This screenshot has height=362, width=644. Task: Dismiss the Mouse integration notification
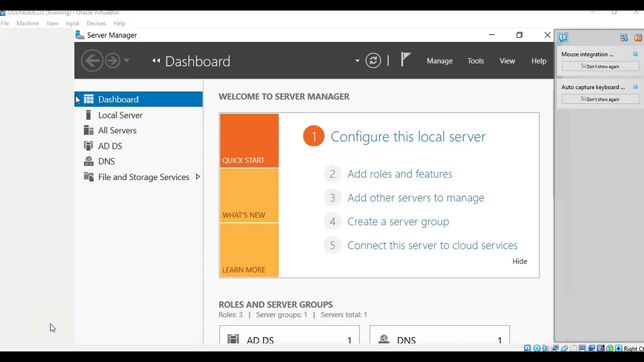[x=635, y=54]
